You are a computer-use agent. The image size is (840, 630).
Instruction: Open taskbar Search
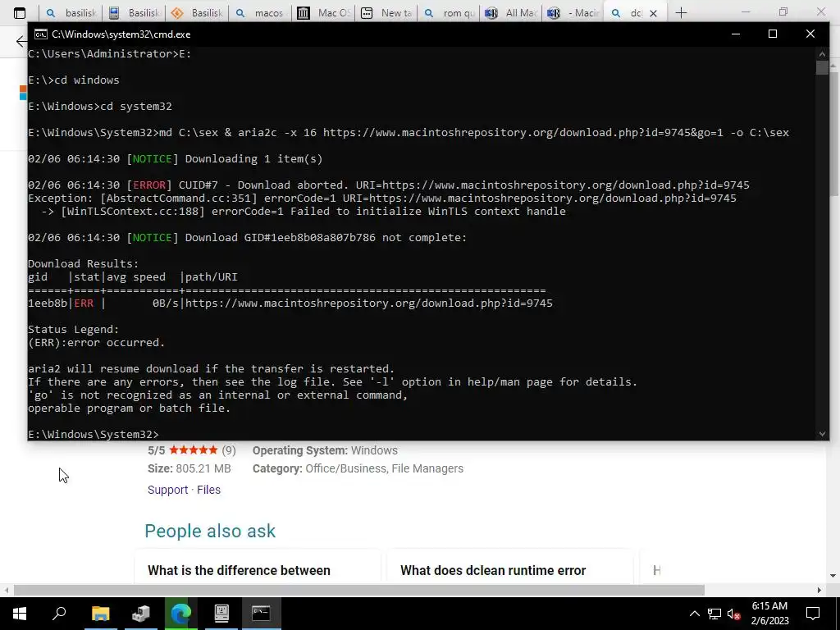point(59,613)
